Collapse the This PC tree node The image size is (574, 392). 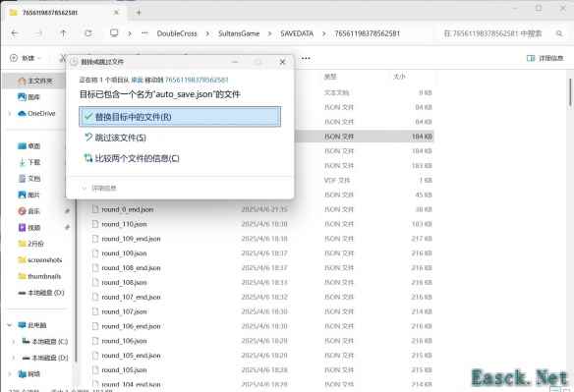[x=10, y=325]
